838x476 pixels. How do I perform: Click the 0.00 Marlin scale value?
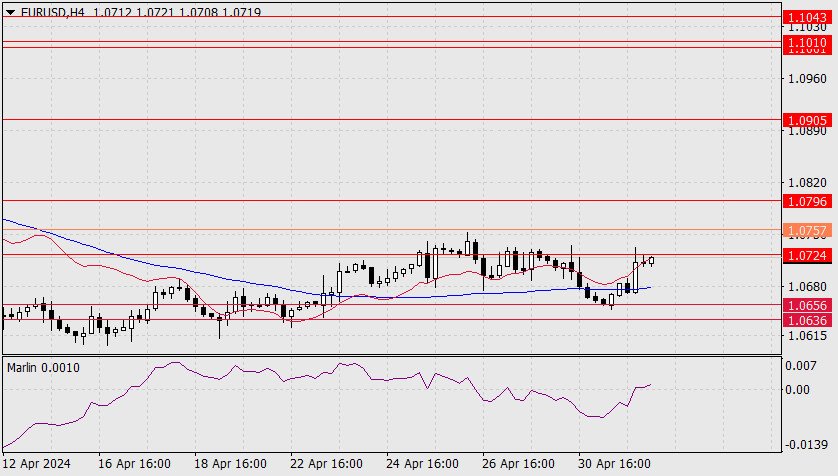click(797, 389)
